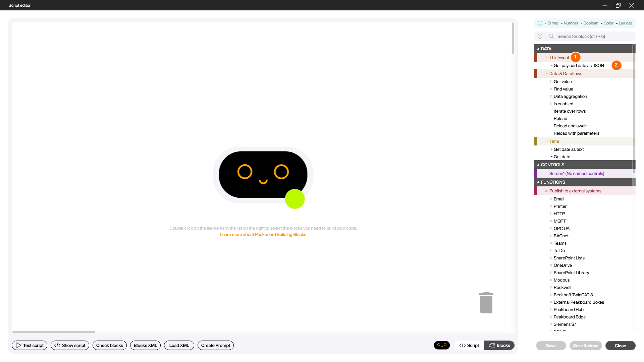Collapse the DATA section
This screenshot has height=362, width=644.
tap(538, 49)
